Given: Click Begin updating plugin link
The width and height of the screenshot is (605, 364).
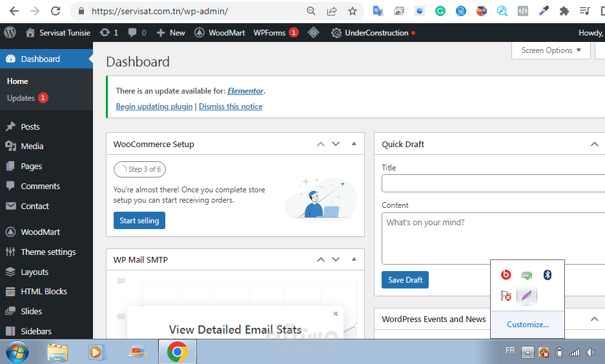Looking at the screenshot, I should pos(154,106).
